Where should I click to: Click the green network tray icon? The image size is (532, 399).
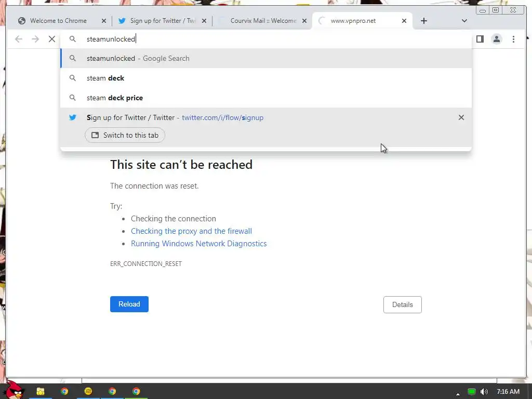click(472, 392)
